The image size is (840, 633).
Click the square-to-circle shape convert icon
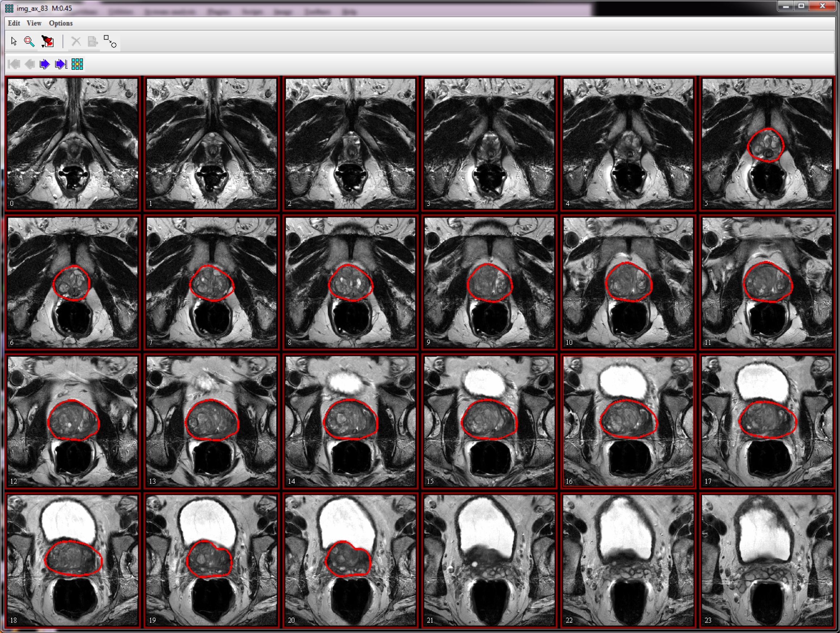click(x=110, y=41)
